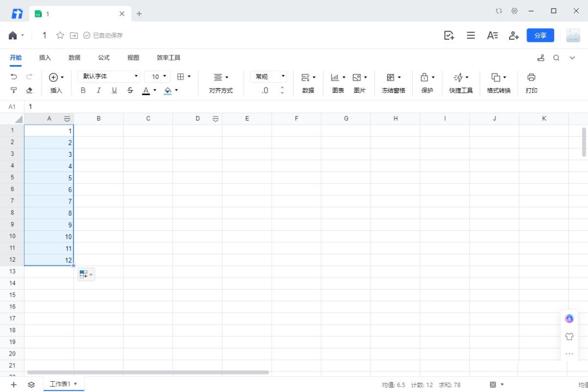588x392 pixels.
Task: Toggle bold formatting
Action: [x=83, y=90]
